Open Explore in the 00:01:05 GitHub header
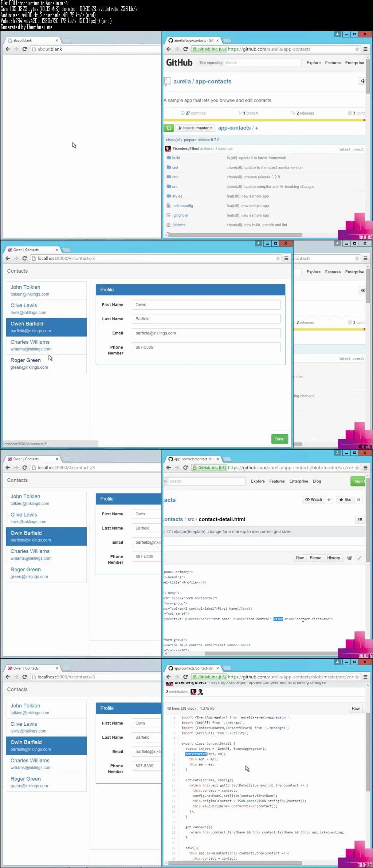373x868 pixels. (314, 63)
